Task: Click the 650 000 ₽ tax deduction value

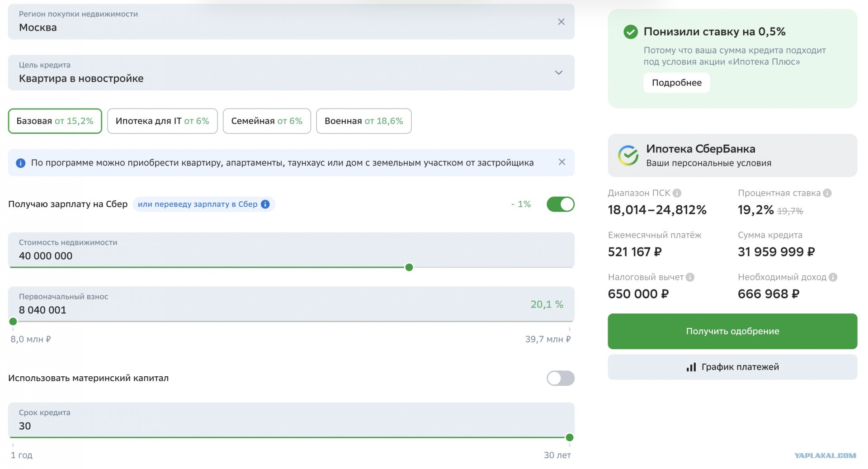Action: [638, 294]
